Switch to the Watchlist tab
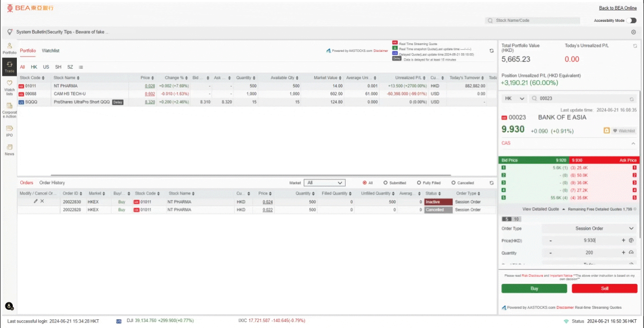The image size is (644, 328). point(51,51)
